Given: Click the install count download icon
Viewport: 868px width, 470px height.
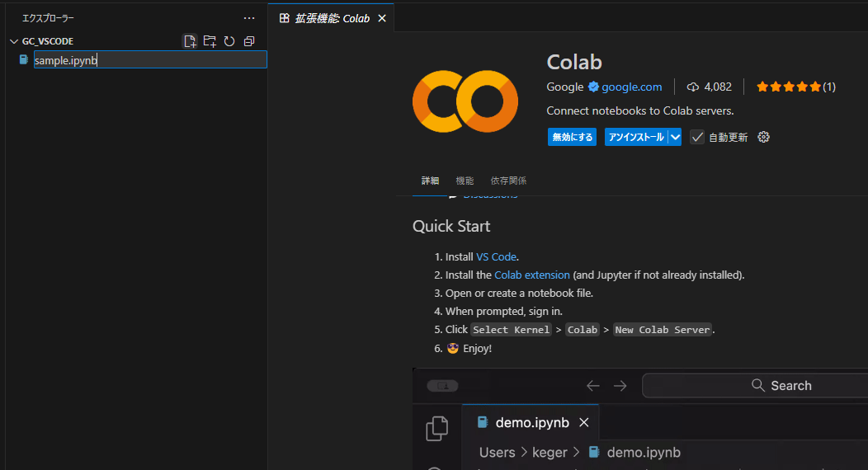Looking at the screenshot, I should coord(692,87).
